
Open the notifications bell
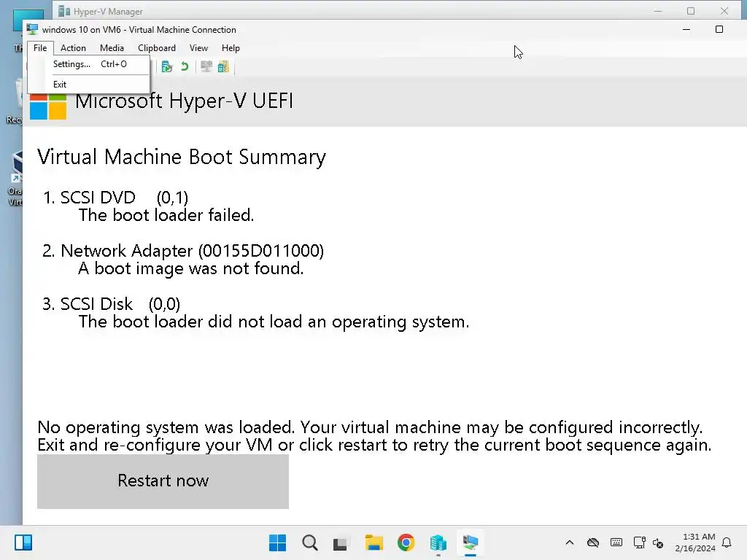(727, 542)
